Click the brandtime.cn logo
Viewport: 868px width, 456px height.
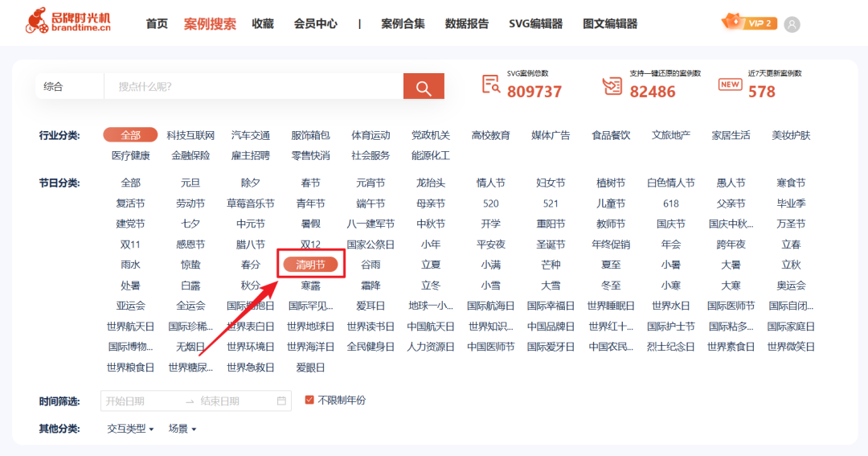[68, 21]
